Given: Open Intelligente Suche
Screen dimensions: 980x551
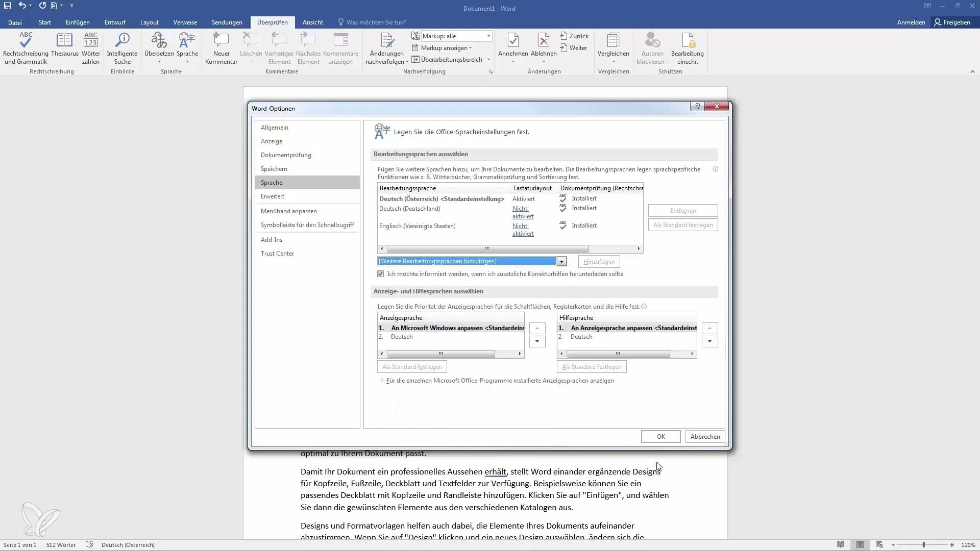Looking at the screenshot, I should point(122,48).
